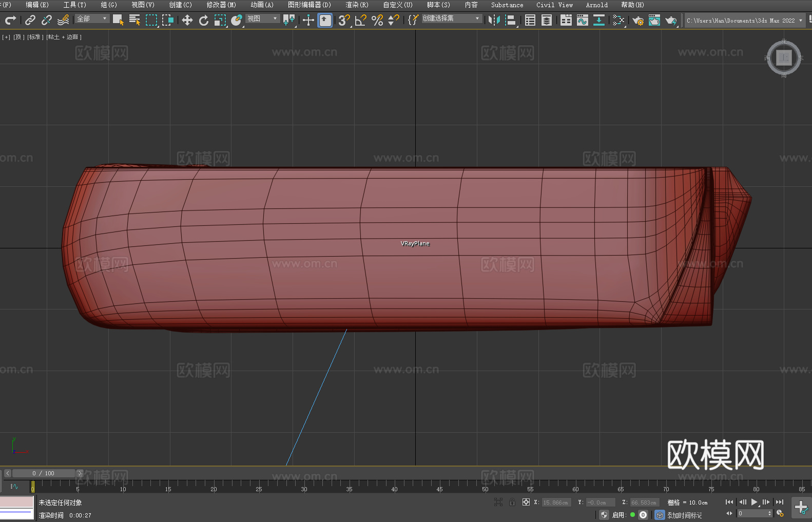The width and height of the screenshot is (812, 522).
Task: Toggle Angle Snap
Action: point(360,20)
